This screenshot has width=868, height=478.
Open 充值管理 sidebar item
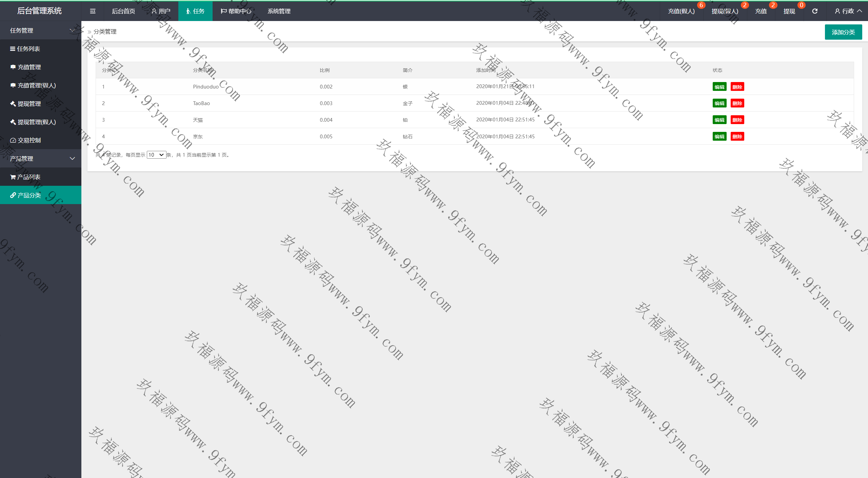(x=29, y=67)
